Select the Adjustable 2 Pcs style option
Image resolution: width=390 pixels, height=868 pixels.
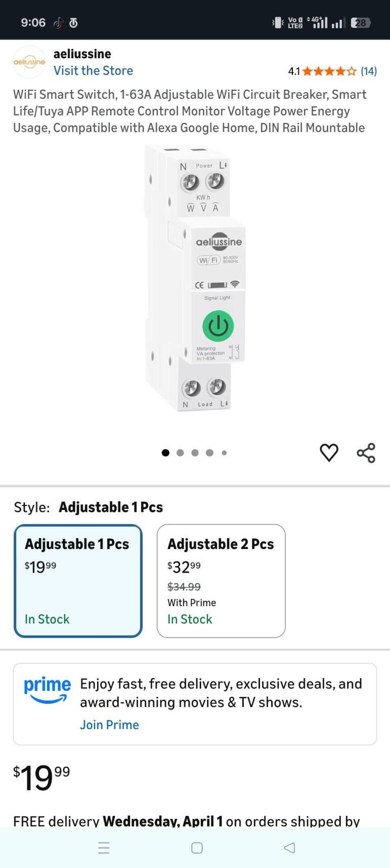pos(221,580)
